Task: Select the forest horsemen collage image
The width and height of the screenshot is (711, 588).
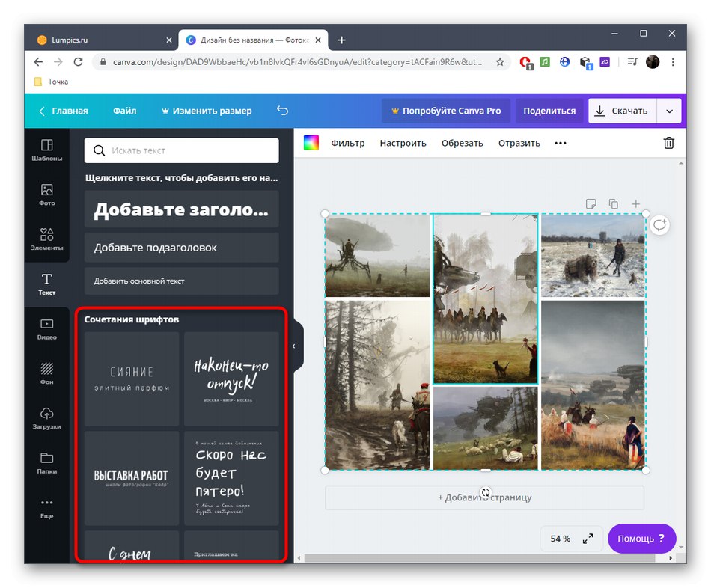Action: tap(376, 385)
